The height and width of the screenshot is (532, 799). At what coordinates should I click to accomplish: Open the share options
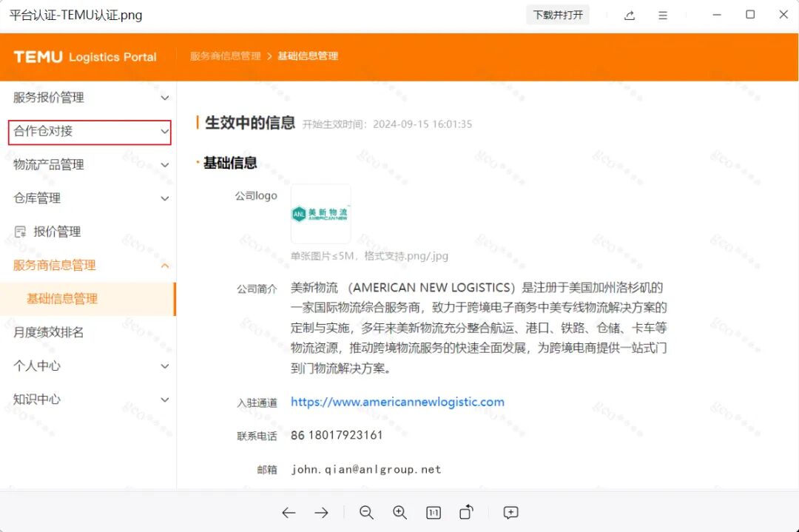pyautogui.click(x=630, y=15)
